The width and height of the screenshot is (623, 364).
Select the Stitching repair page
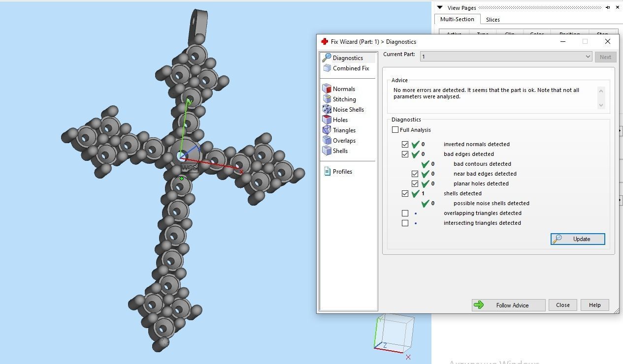coord(339,99)
